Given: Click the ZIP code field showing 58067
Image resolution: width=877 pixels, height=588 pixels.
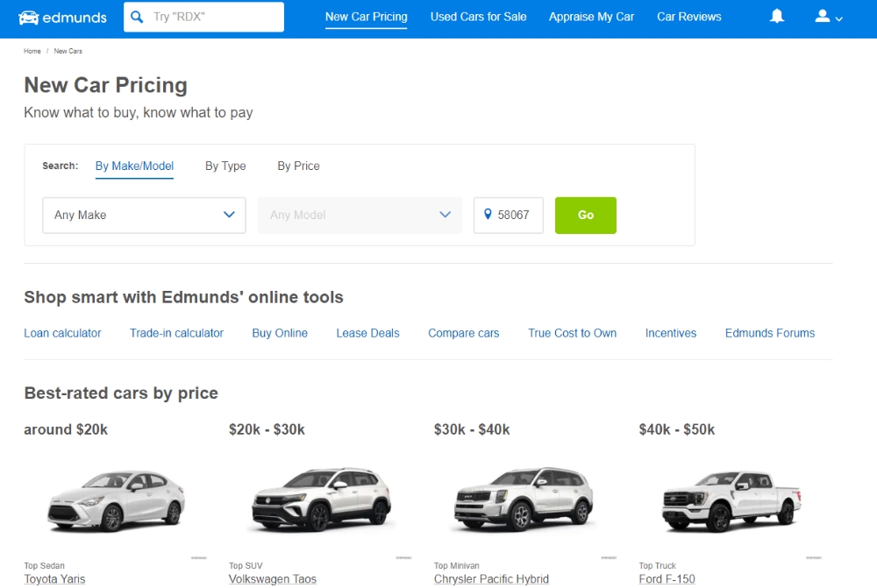Looking at the screenshot, I should (509, 216).
